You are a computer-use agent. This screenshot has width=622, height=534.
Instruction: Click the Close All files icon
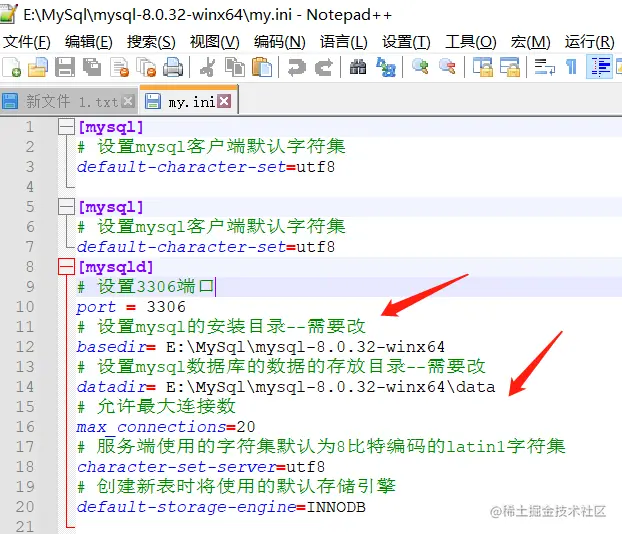(146, 67)
